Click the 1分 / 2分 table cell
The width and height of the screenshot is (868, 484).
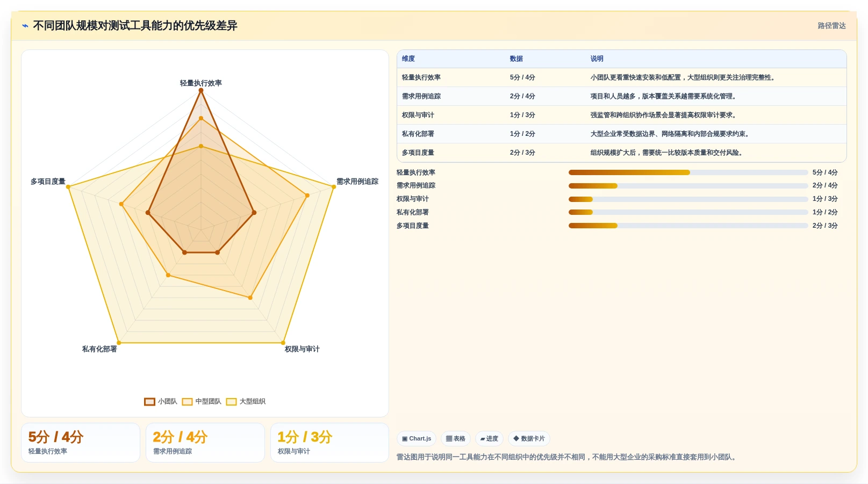click(522, 134)
